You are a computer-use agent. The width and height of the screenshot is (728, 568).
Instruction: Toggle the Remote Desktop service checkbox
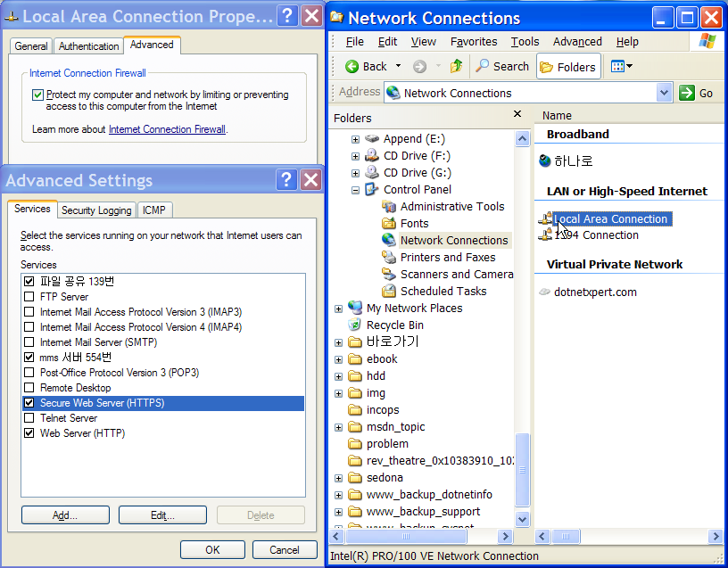(x=30, y=388)
